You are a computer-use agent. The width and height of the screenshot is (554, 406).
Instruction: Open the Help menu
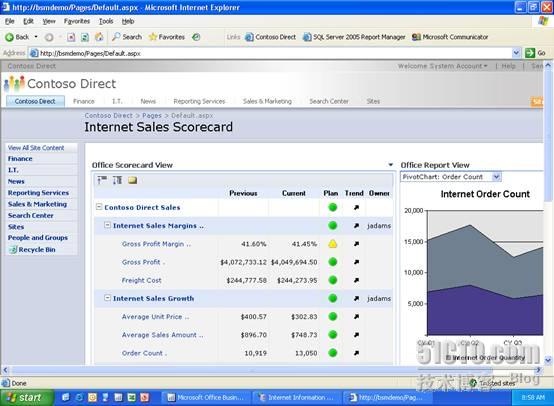[128, 21]
